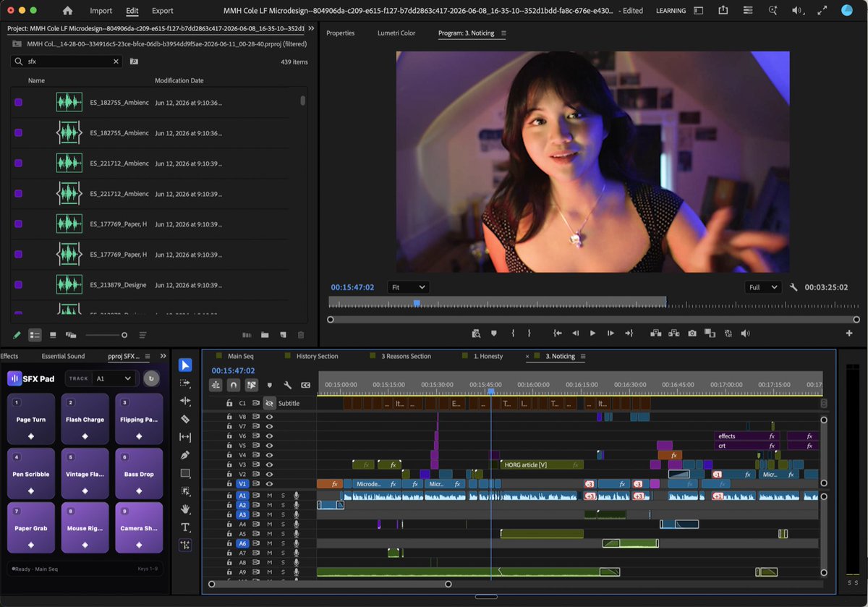Trigger the Page Turn sound pad
The image size is (868, 607).
coord(31,420)
